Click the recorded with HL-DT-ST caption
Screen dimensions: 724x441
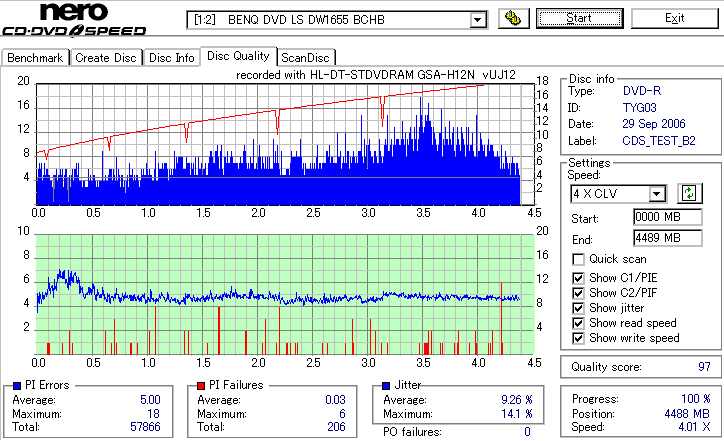tap(376, 75)
